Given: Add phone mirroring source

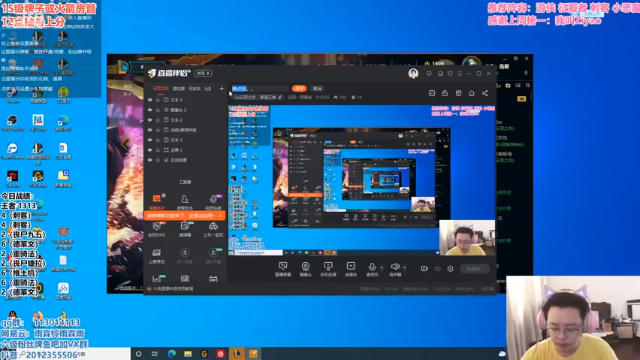Looking at the screenshot, I should (x=328, y=269).
